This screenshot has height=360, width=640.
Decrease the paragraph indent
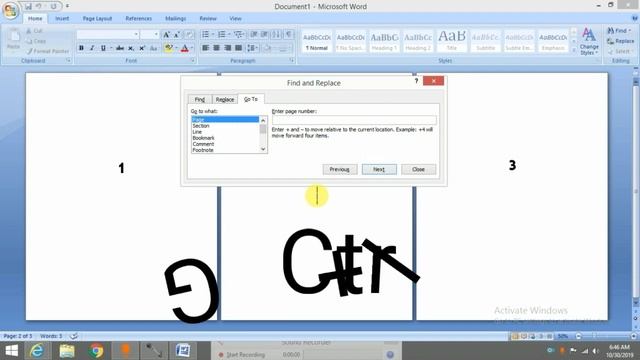click(x=254, y=35)
